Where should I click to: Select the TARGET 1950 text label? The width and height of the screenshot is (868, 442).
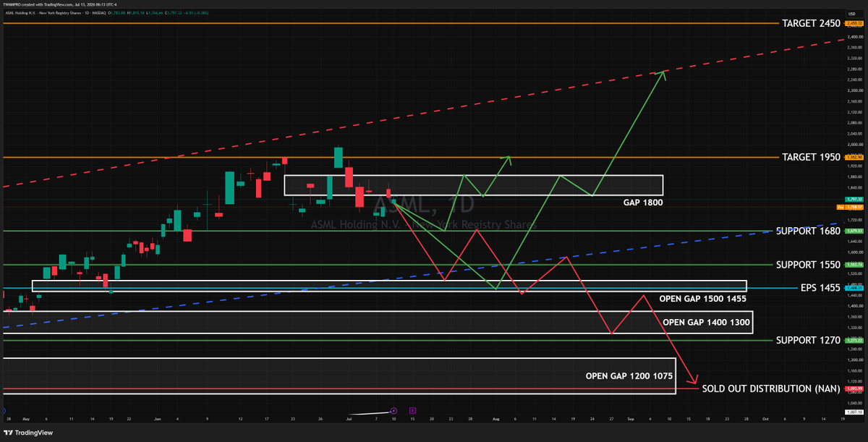coord(811,157)
